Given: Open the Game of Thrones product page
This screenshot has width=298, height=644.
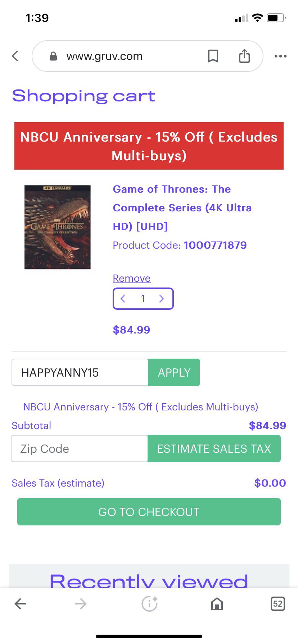Looking at the screenshot, I should [182, 208].
